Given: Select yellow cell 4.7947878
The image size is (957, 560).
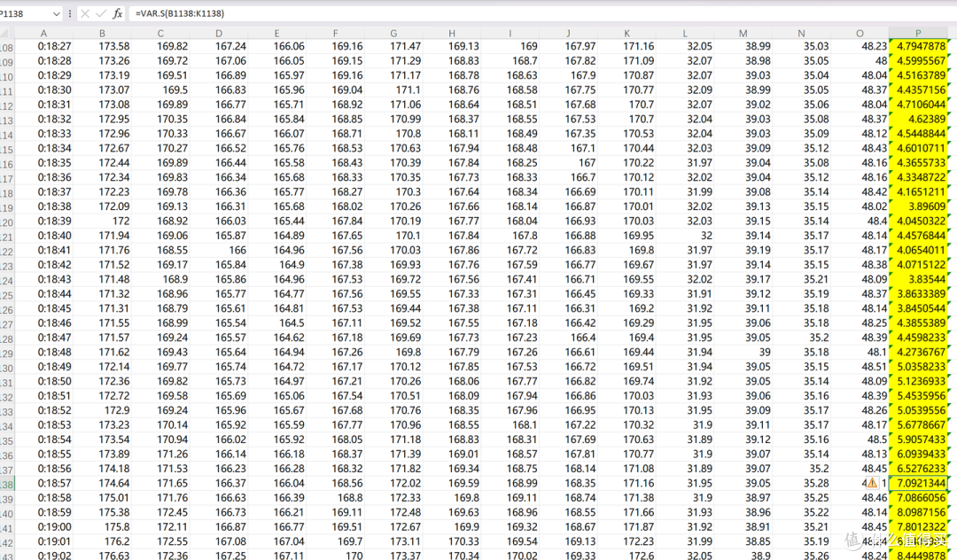Looking at the screenshot, I should [x=919, y=46].
